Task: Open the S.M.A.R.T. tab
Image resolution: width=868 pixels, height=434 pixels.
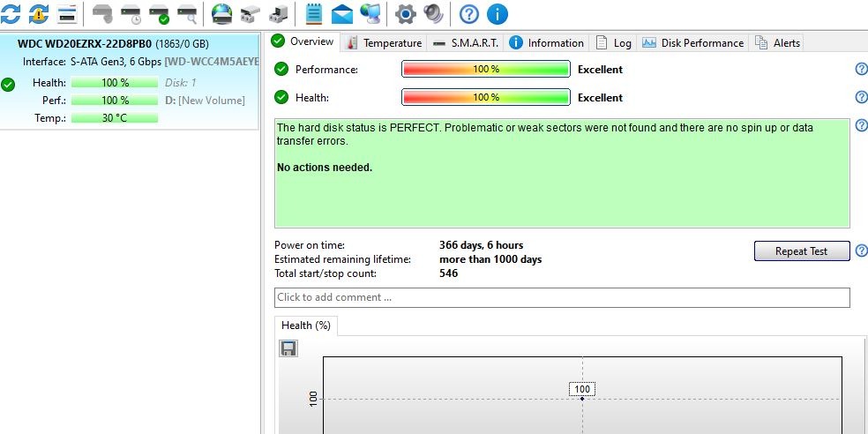Action: tap(466, 42)
